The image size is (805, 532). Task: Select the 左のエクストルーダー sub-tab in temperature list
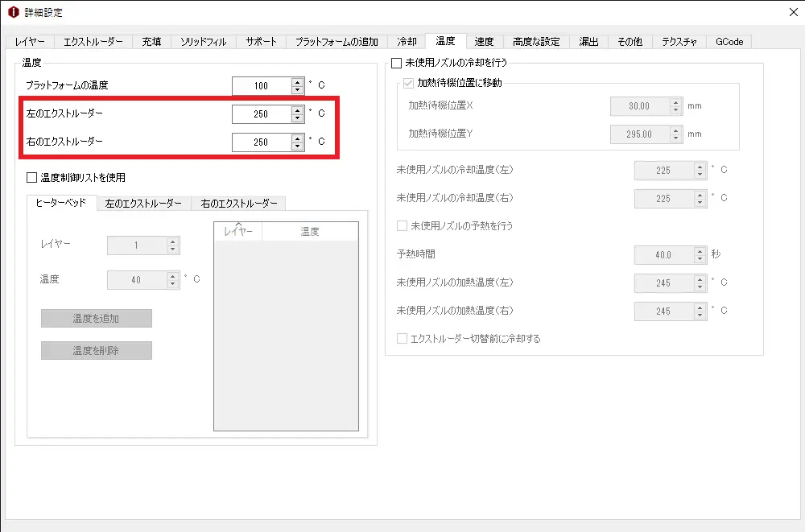143,204
